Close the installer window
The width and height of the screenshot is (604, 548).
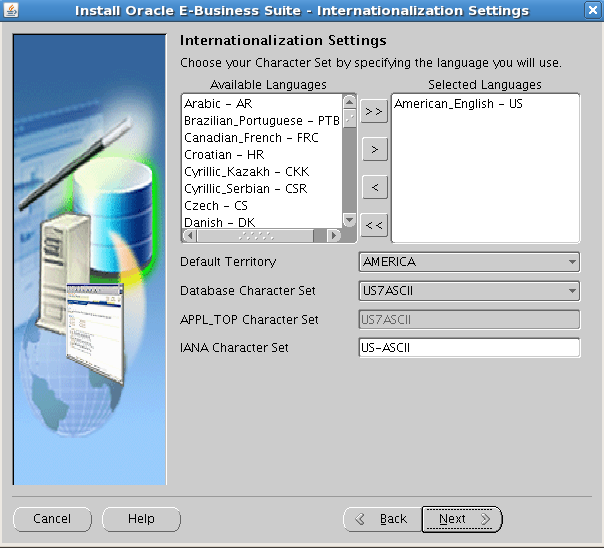[x=592, y=10]
